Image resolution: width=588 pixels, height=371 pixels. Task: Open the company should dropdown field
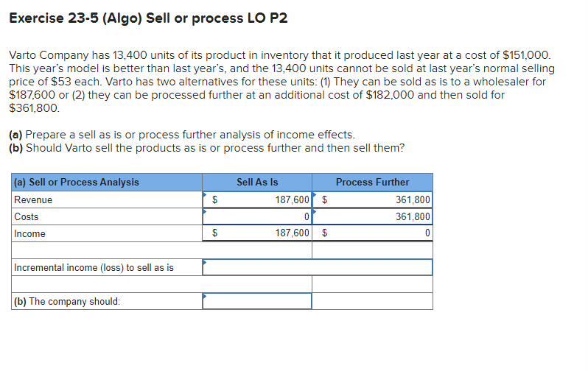[x=257, y=301]
